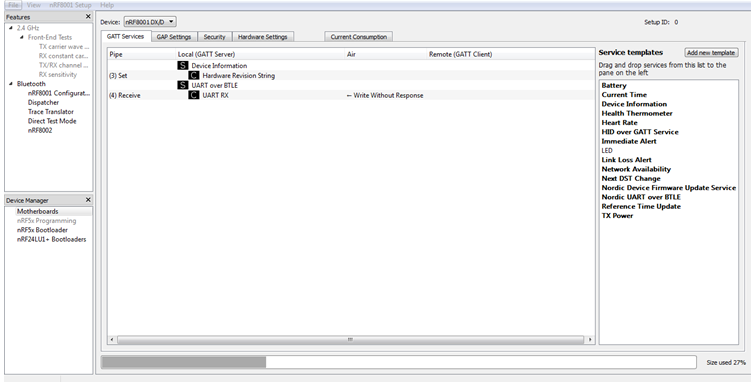The image size is (752, 382).
Task: Collapse the Bluetooth tree node
Action: pyautogui.click(x=11, y=84)
